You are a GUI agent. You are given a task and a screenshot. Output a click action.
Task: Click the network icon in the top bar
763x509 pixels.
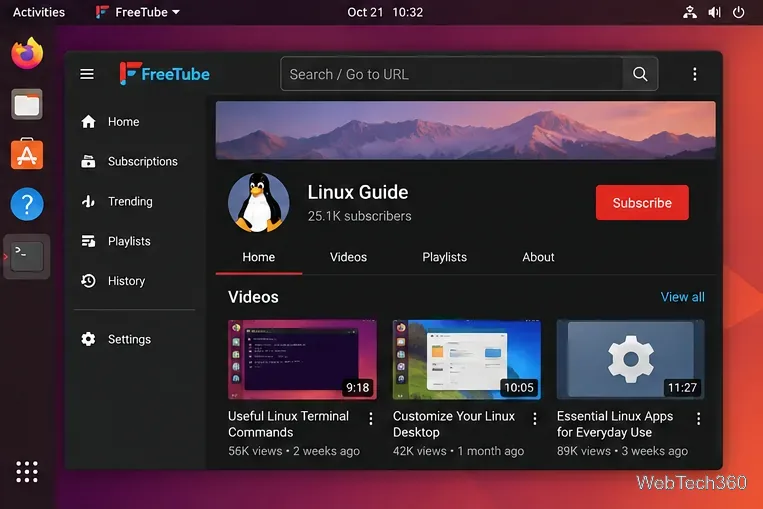tap(690, 12)
